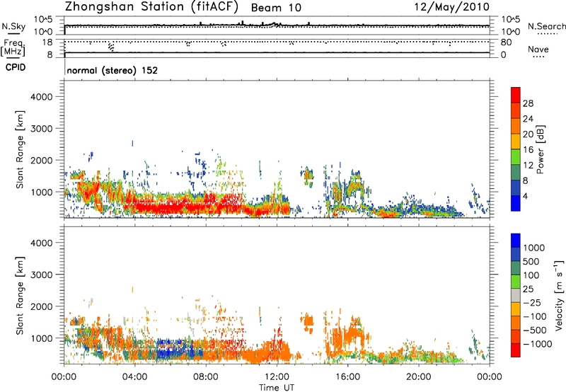
Task: Click the "CPID" row label
Action: pos(16,67)
